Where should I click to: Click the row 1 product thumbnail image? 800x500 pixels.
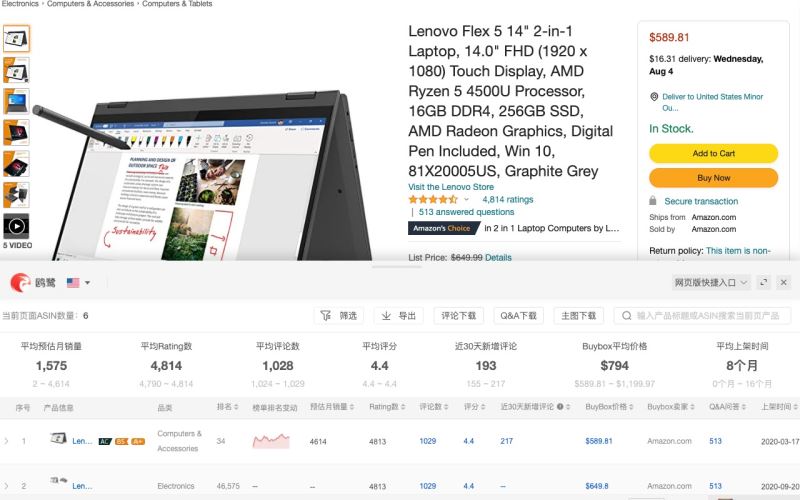pos(58,438)
